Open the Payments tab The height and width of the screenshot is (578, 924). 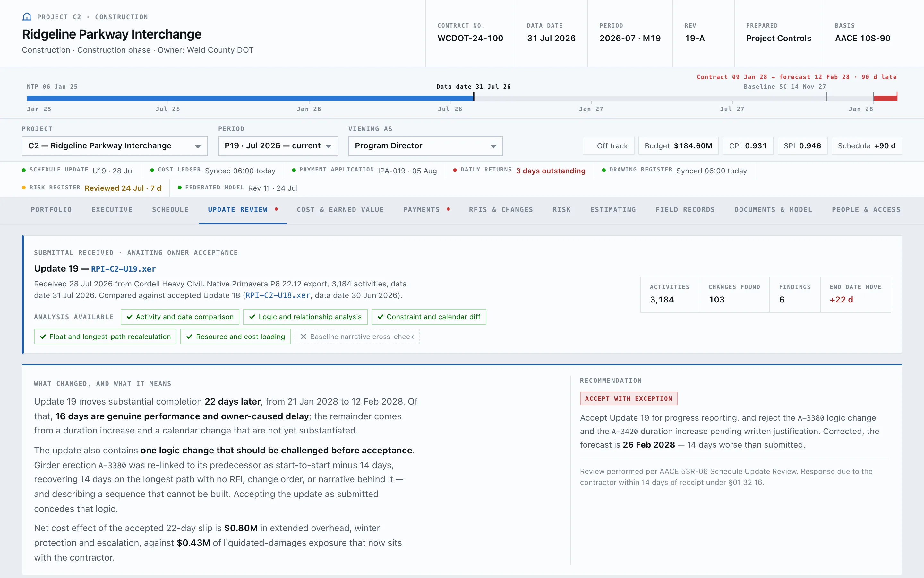[426, 210]
